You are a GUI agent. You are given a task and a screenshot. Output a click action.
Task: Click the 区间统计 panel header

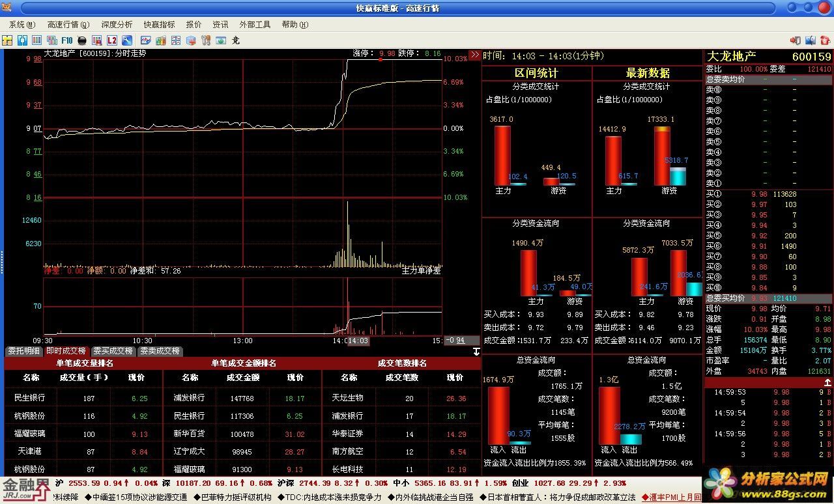pyautogui.click(x=536, y=73)
